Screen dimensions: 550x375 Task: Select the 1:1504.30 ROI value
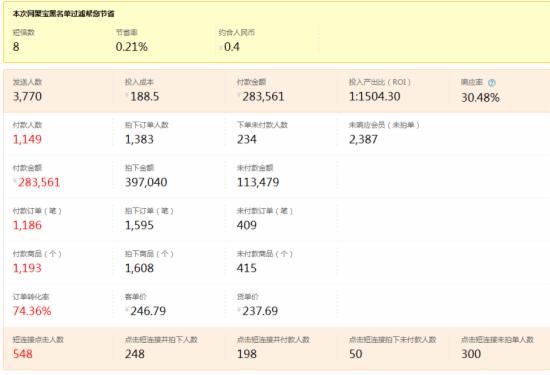click(x=375, y=96)
